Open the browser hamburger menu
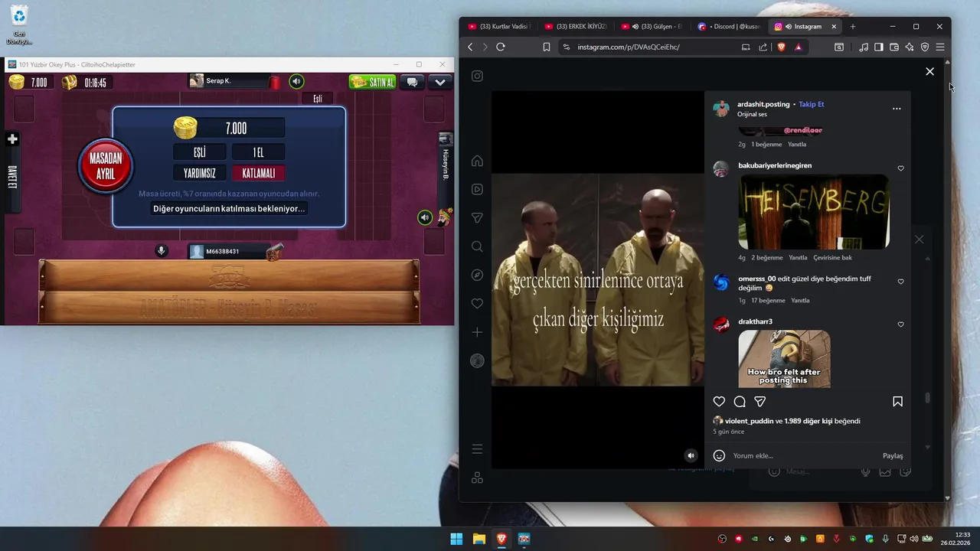The width and height of the screenshot is (980, 551). tap(940, 47)
